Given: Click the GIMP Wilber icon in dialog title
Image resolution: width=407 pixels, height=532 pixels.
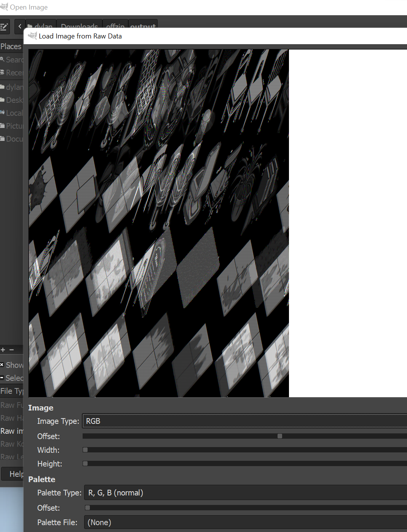Looking at the screenshot, I should click(x=32, y=35).
